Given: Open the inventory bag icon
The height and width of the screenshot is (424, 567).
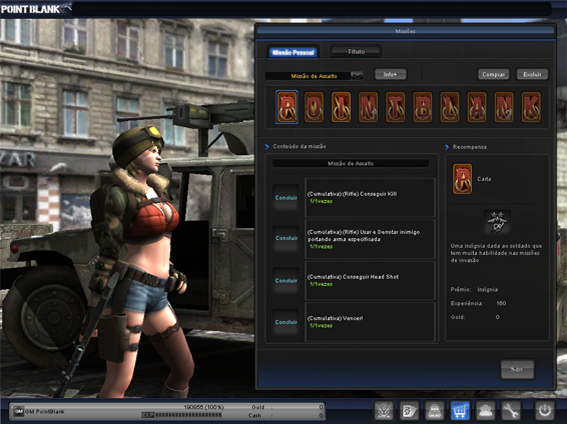Looking at the screenshot, I should click(x=435, y=411).
